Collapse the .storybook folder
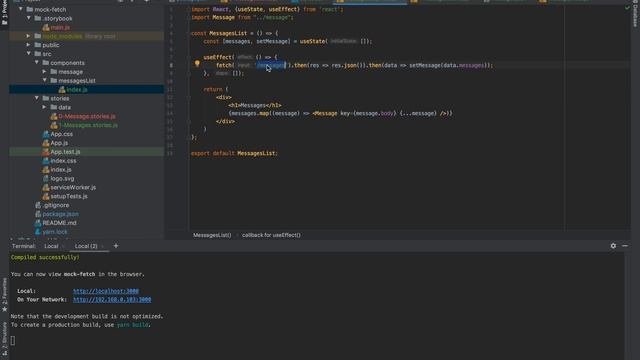The width and height of the screenshot is (640, 360). (x=29, y=18)
